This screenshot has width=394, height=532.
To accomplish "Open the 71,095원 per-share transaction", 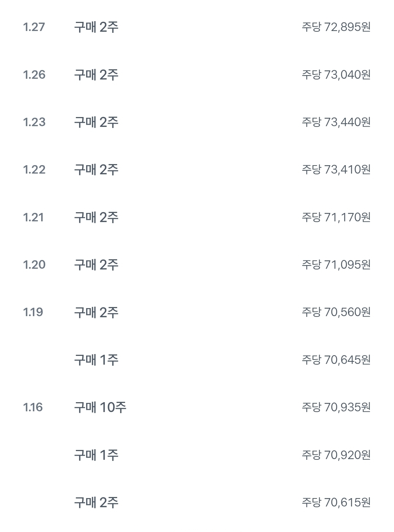I will pos(336,265).
